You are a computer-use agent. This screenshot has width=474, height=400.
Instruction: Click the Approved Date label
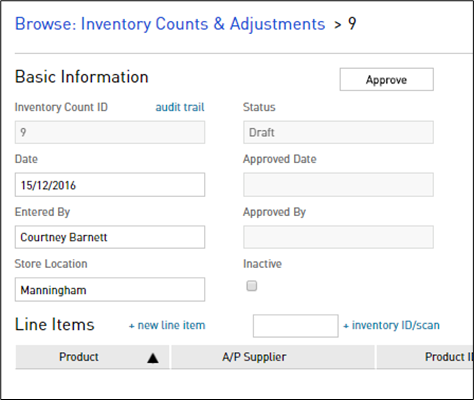point(280,159)
